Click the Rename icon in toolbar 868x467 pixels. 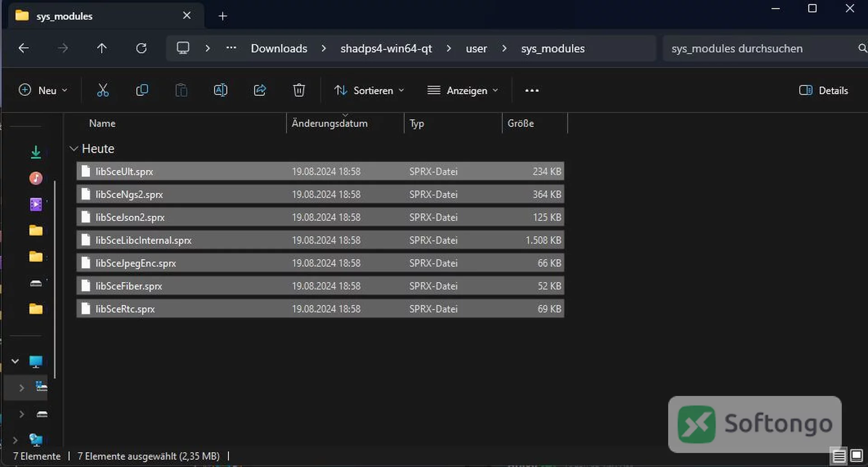tap(221, 91)
